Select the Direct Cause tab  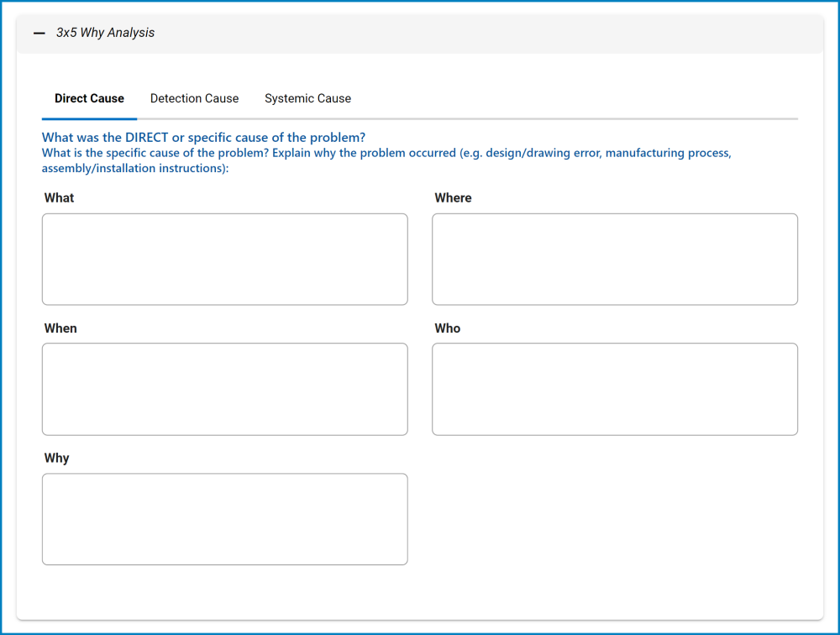point(89,98)
